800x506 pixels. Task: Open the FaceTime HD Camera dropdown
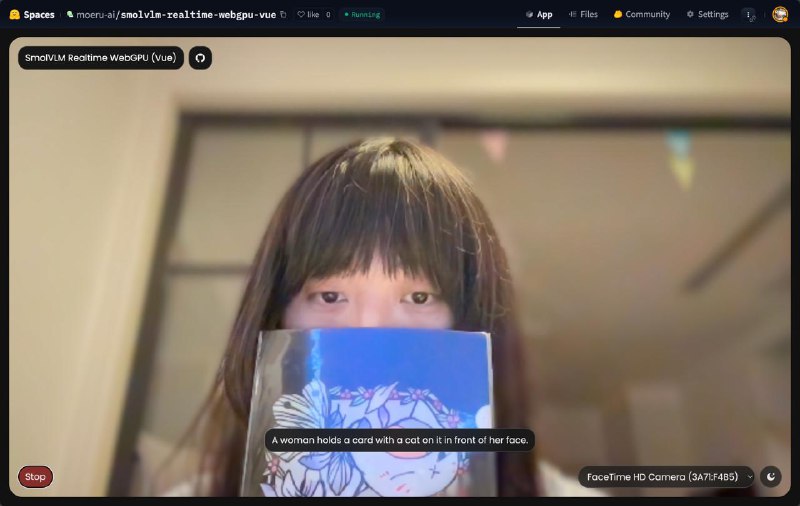click(666, 477)
